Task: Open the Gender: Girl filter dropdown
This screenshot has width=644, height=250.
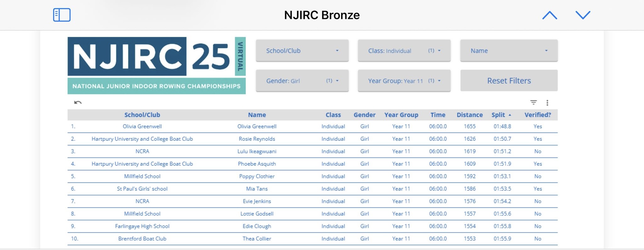Action: (302, 81)
